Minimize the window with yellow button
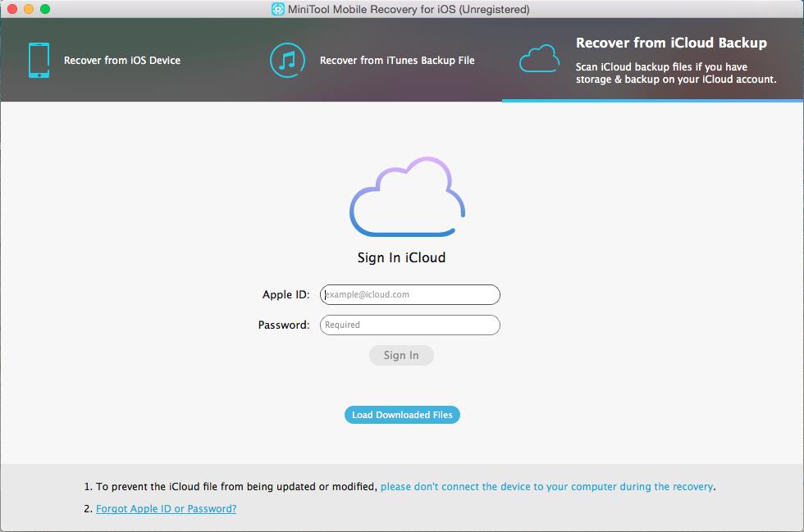 [x=29, y=9]
